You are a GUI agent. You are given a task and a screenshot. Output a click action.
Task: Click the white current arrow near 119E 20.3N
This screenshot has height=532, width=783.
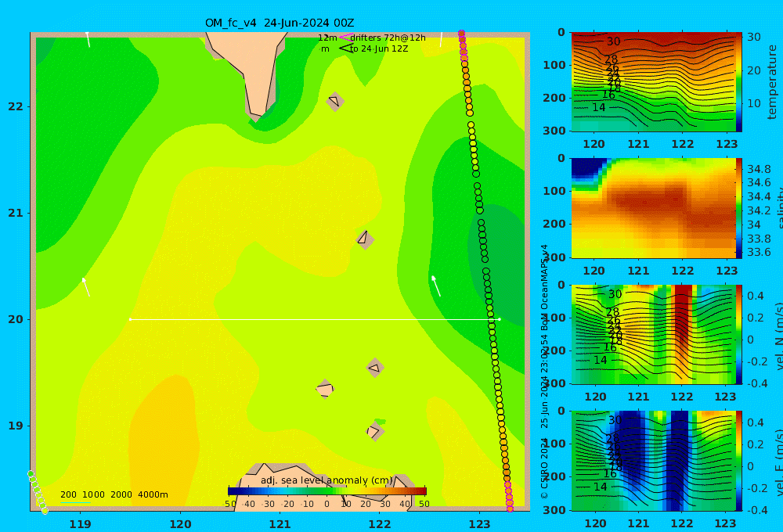click(x=86, y=287)
